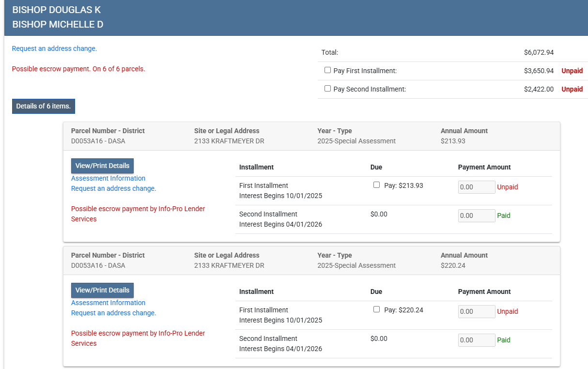
Task: Tick the Pay: $213.93 checkbox
Action: point(377,185)
